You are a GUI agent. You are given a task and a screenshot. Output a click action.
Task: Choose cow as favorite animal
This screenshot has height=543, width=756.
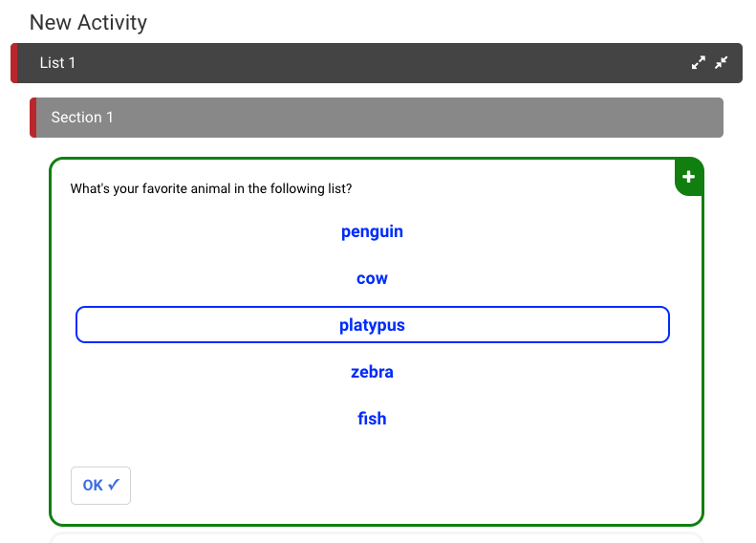tap(372, 278)
